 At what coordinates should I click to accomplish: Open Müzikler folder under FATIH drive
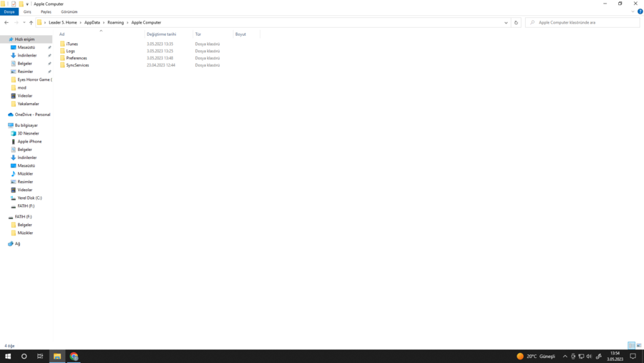[25, 233]
